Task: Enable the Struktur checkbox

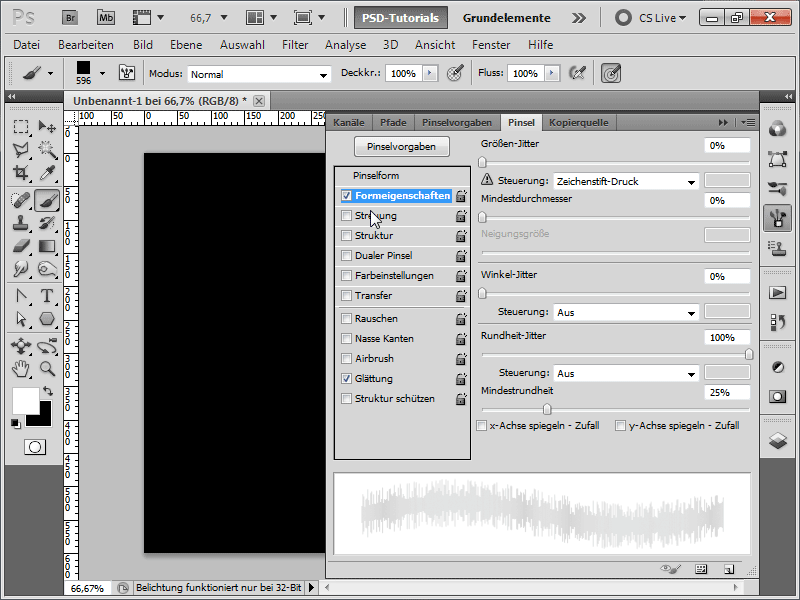Action: 346,235
